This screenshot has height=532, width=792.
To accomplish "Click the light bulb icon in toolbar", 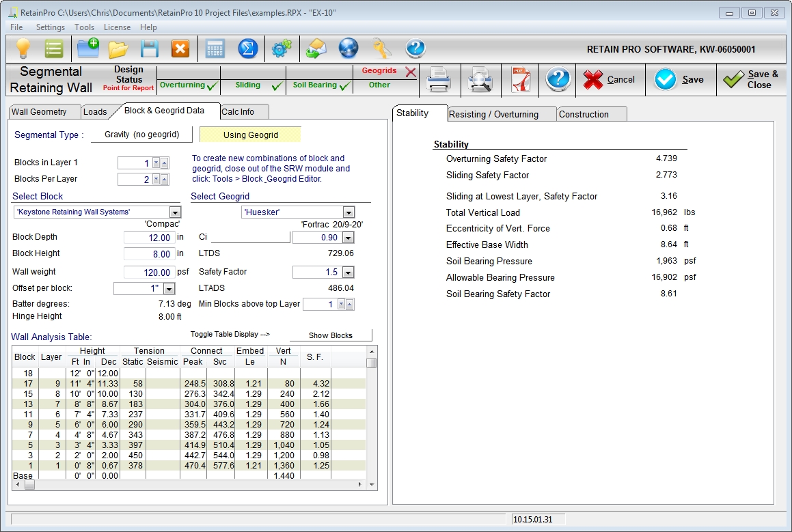I will coord(24,48).
